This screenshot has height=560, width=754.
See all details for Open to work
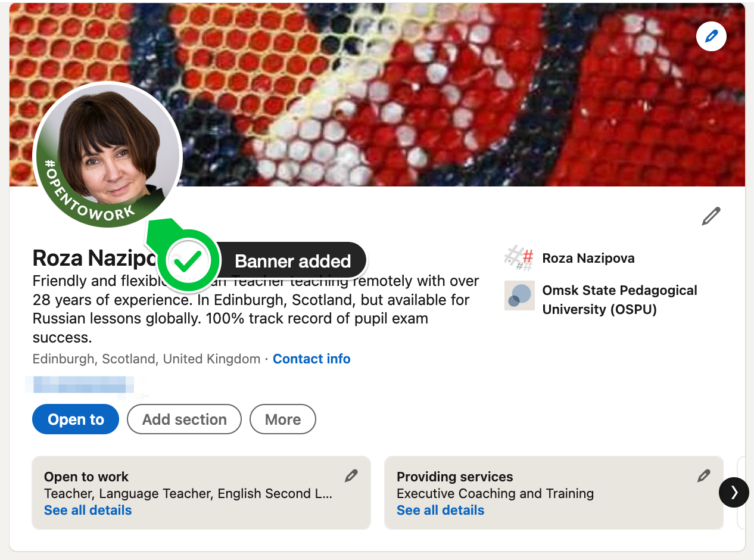click(88, 510)
